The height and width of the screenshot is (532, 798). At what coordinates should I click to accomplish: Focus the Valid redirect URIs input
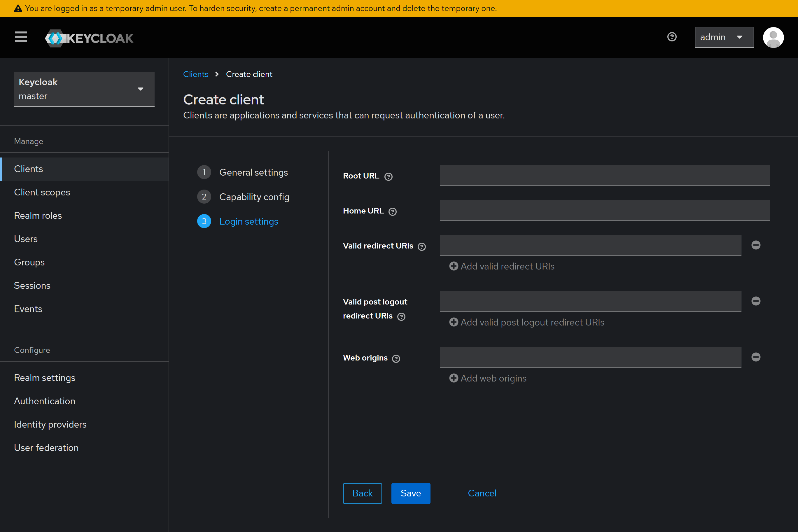click(590, 245)
